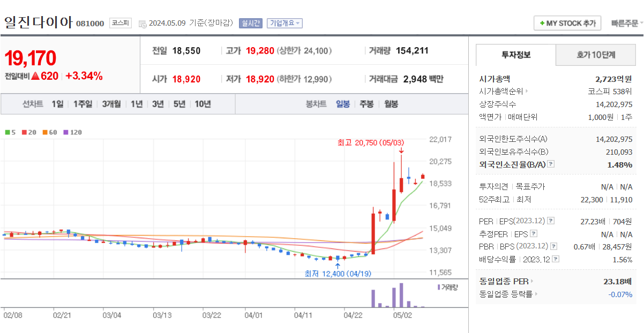Image resolution: width=644 pixels, height=333 pixels.
Task: Click the 거래량 value 154,211
Action: 412,51
